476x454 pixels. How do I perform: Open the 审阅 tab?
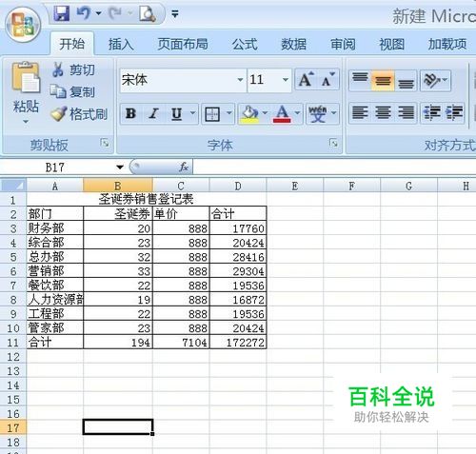pyautogui.click(x=343, y=44)
